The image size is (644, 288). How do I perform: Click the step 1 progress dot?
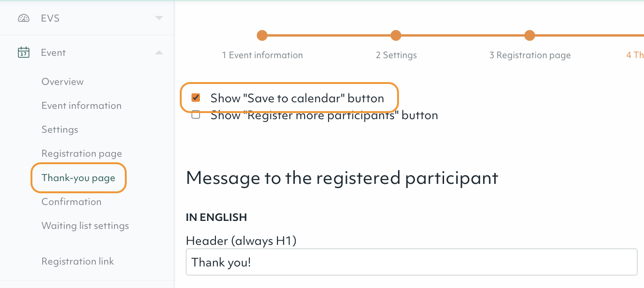coord(262,35)
